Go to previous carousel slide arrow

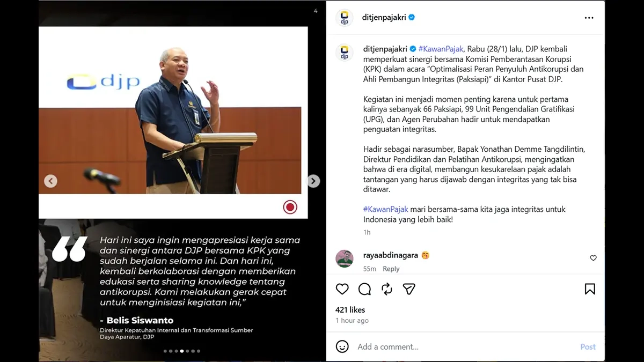coord(50,181)
